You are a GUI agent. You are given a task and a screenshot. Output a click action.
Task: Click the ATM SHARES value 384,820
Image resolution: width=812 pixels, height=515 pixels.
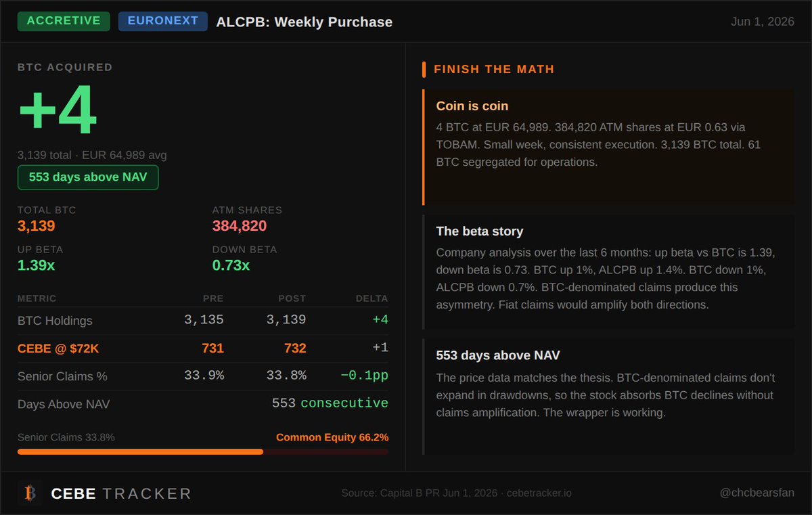coord(240,226)
